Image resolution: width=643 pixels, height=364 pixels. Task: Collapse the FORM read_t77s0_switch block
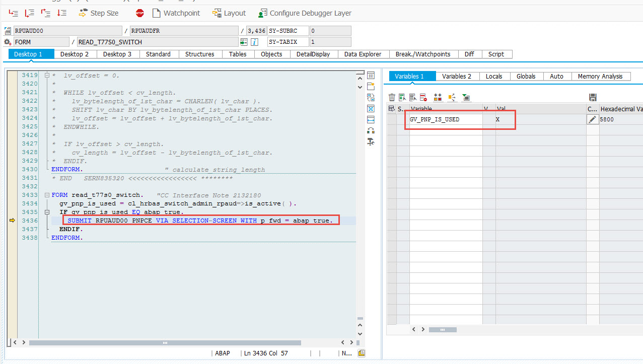tap(47, 195)
